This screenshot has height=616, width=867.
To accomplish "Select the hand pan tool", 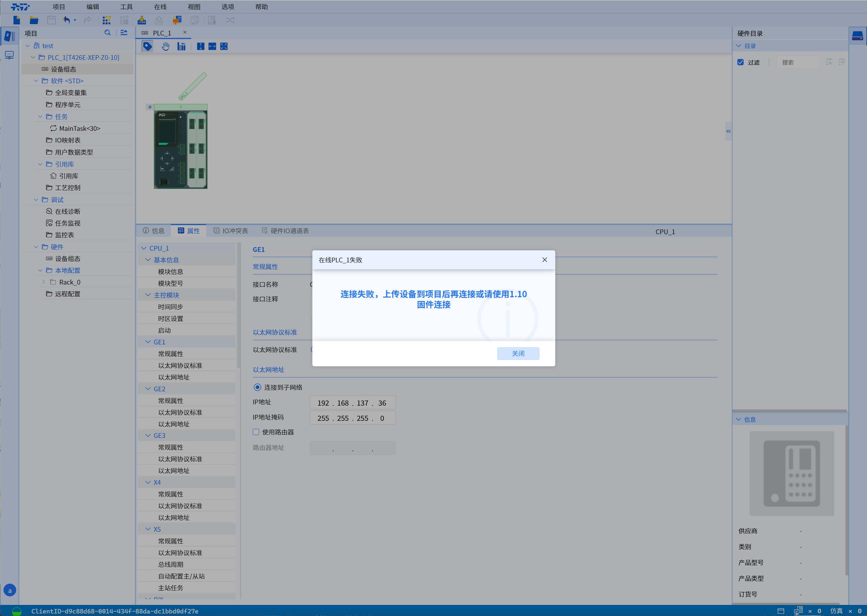I will coord(166,46).
